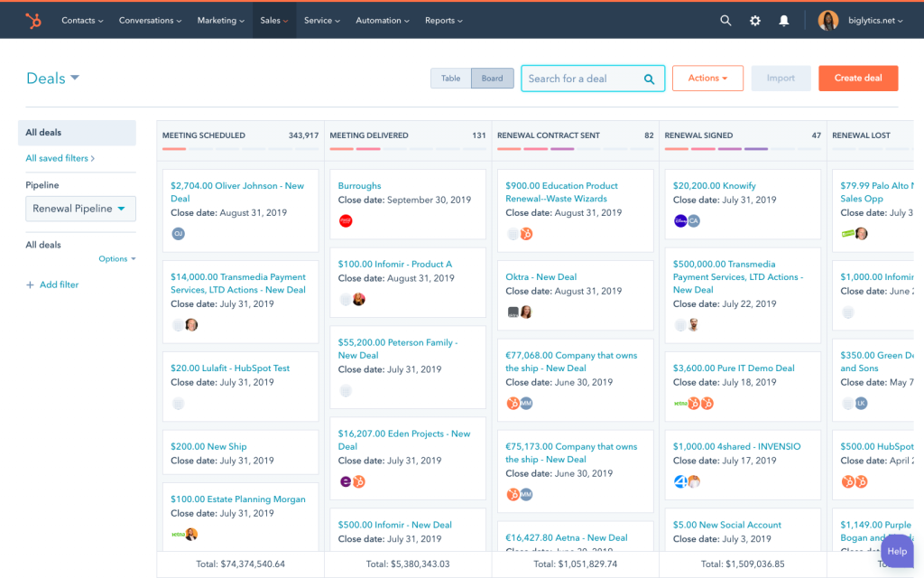Open the notifications bell
The image size is (924, 578).
point(784,21)
